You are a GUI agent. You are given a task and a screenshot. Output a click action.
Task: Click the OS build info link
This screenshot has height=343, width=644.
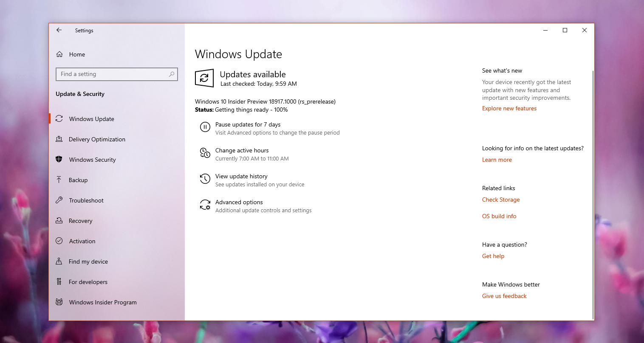coord(499,216)
